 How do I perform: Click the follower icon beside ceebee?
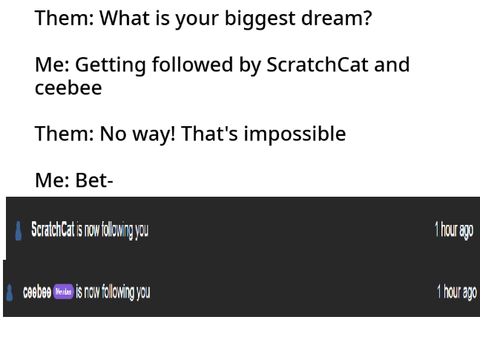point(10,293)
